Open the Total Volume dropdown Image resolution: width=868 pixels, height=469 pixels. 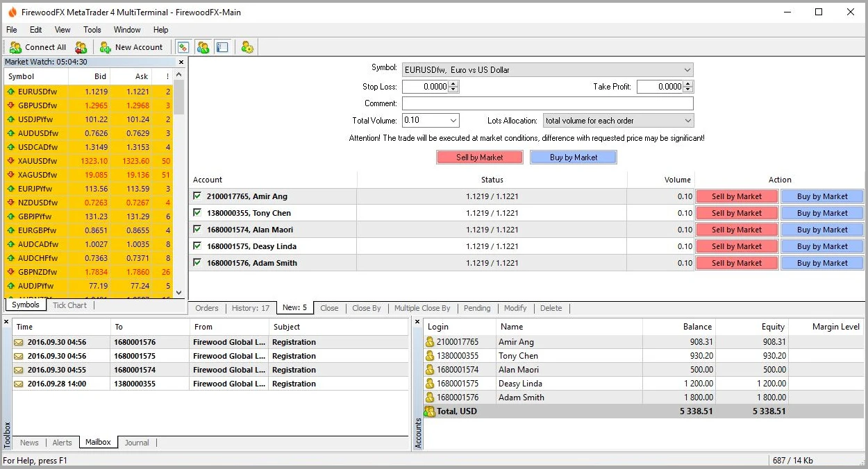[453, 120]
